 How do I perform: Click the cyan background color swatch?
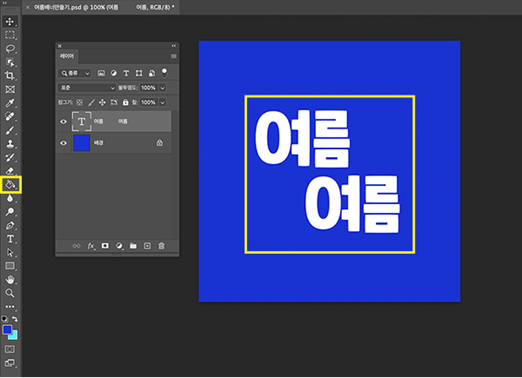14,336
